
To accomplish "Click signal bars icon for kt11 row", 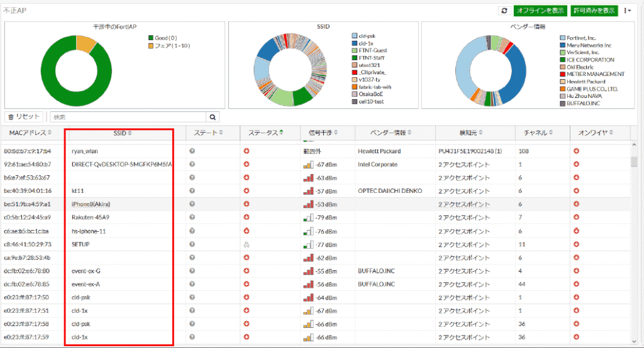I will point(308,191).
